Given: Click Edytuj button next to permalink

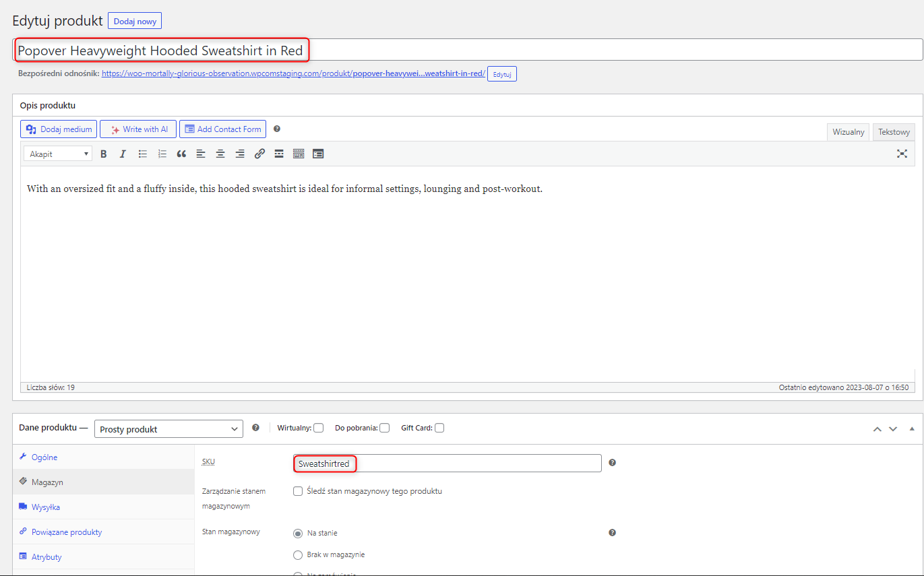Looking at the screenshot, I should [502, 74].
